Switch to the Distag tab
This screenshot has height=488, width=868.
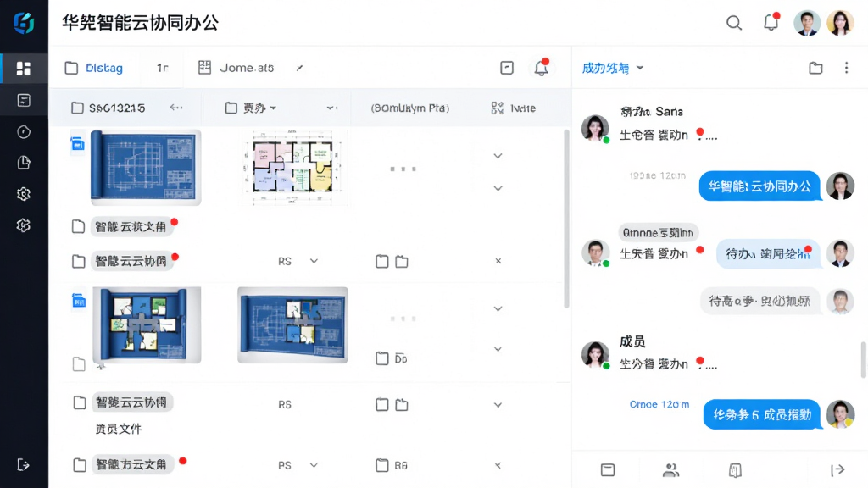[94, 68]
